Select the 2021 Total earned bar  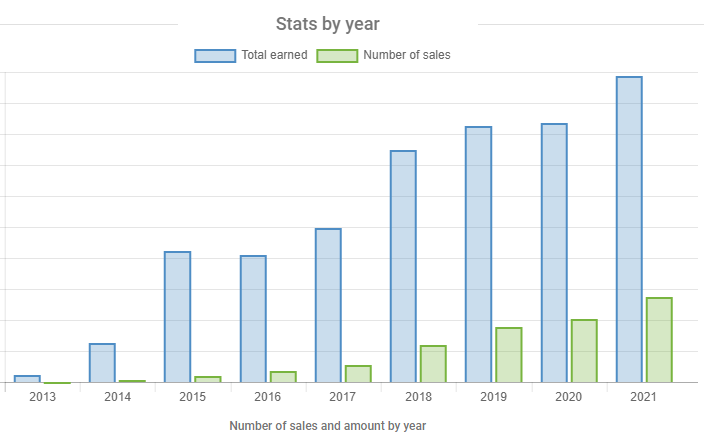click(629, 230)
